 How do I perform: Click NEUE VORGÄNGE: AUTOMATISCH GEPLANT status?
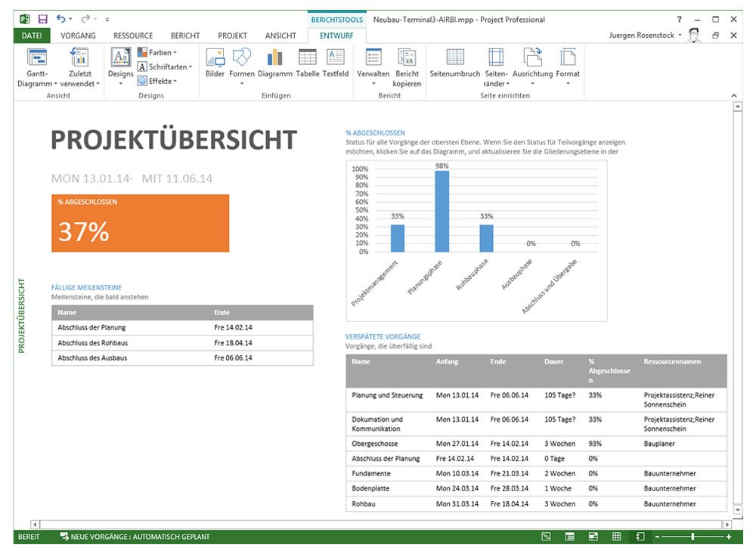pyautogui.click(x=135, y=537)
